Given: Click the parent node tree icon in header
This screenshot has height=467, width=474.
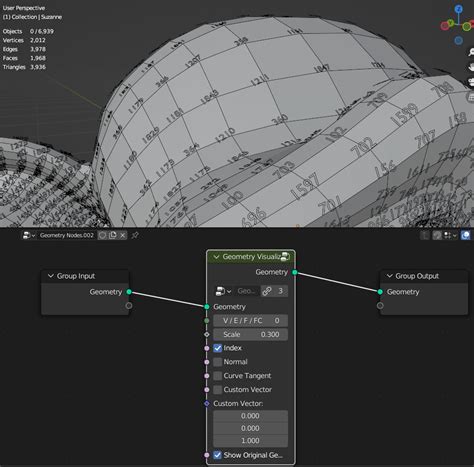Looking at the screenshot, I should 425,235.
